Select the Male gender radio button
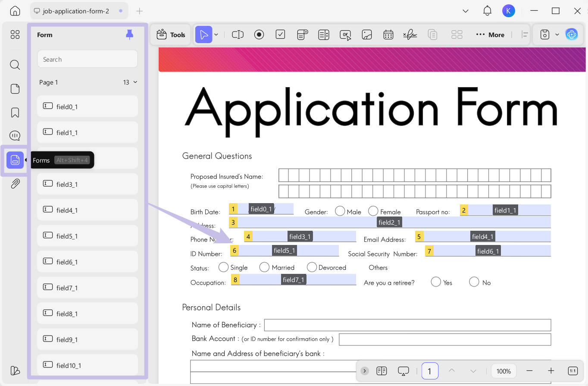This screenshot has width=588, height=386. tap(340, 211)
